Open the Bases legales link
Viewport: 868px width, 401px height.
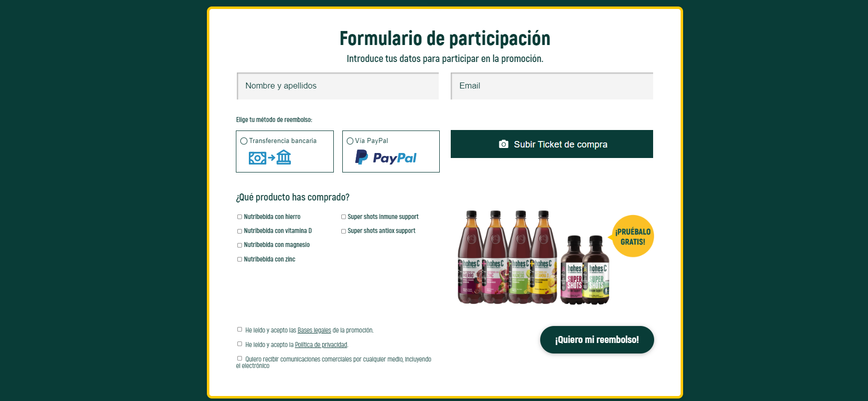314,330
